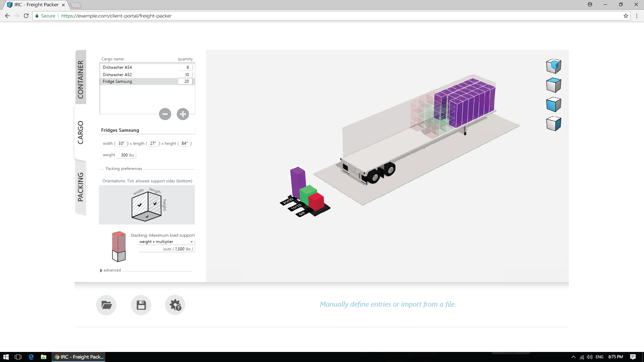Open file with the folder icon
Image resolution: width=644 pixels, height=362 pixels.
click(x=106, y=305)
